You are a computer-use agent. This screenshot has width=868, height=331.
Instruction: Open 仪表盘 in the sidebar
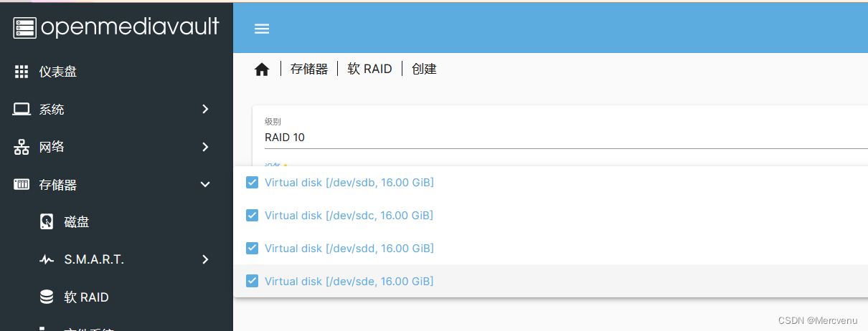click(x=58, y=72)
